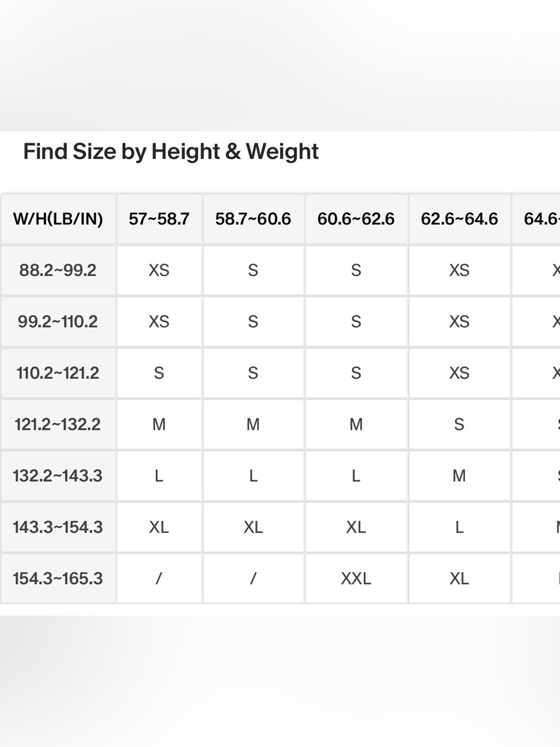This screenshot has height=747, width=560.
Task: Click the 121.2~132.2 weight row label
Action: click(58, 424)
